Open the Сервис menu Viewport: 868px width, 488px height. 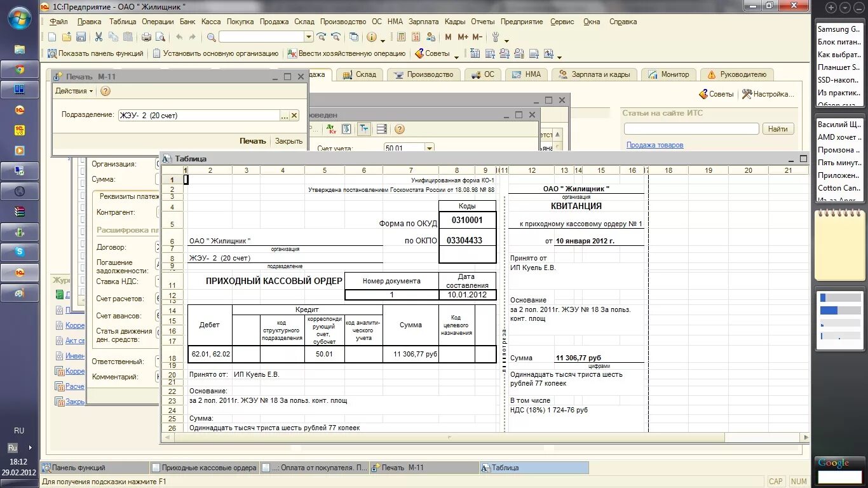pyautogui.click(x=562, y=21)
